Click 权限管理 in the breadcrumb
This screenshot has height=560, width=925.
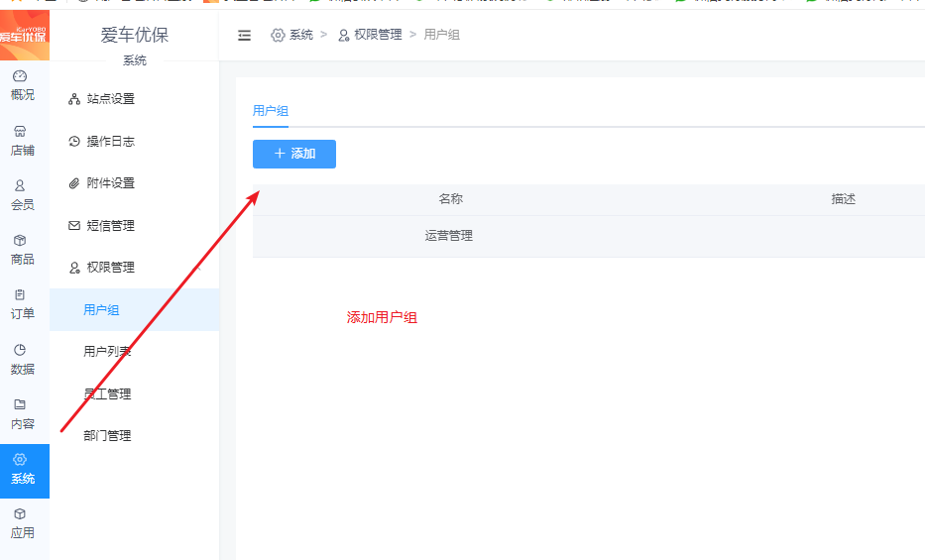click(378, 36)
